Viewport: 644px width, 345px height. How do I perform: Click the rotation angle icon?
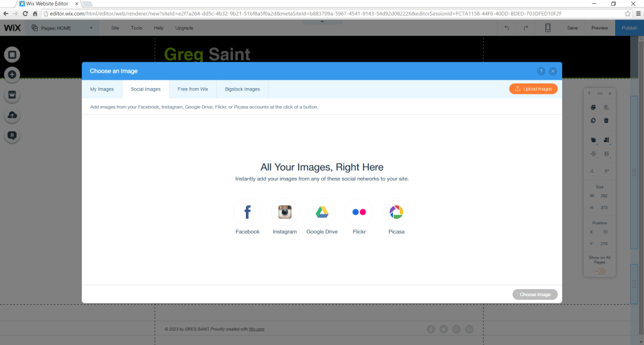pyautogui.click(x=592, y=171)
